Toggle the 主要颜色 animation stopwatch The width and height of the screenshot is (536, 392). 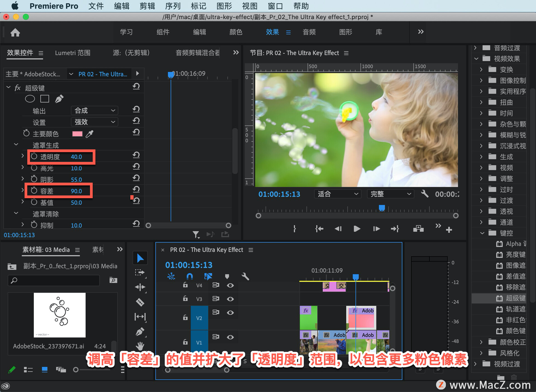click(x=26, y=133)
